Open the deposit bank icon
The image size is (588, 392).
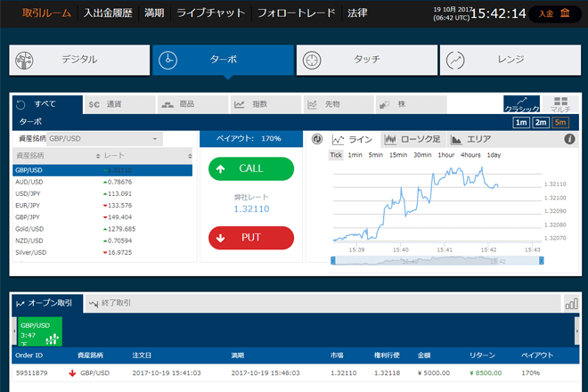pos(565,13)
